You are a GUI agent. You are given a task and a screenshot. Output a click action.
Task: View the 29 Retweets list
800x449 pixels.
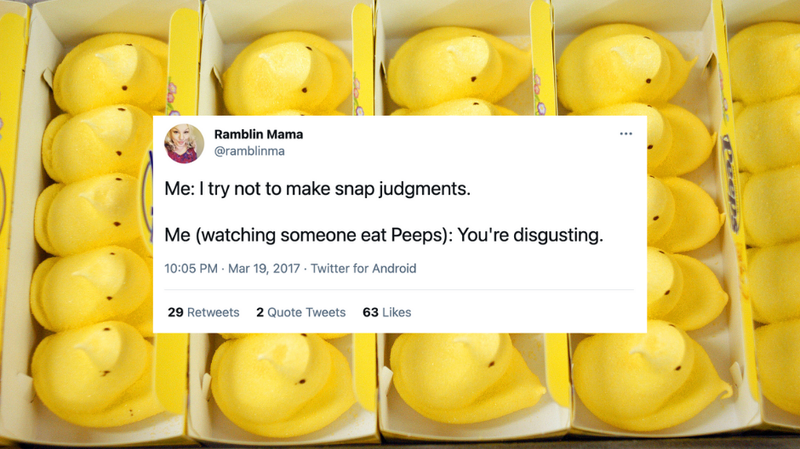point(203,312)
